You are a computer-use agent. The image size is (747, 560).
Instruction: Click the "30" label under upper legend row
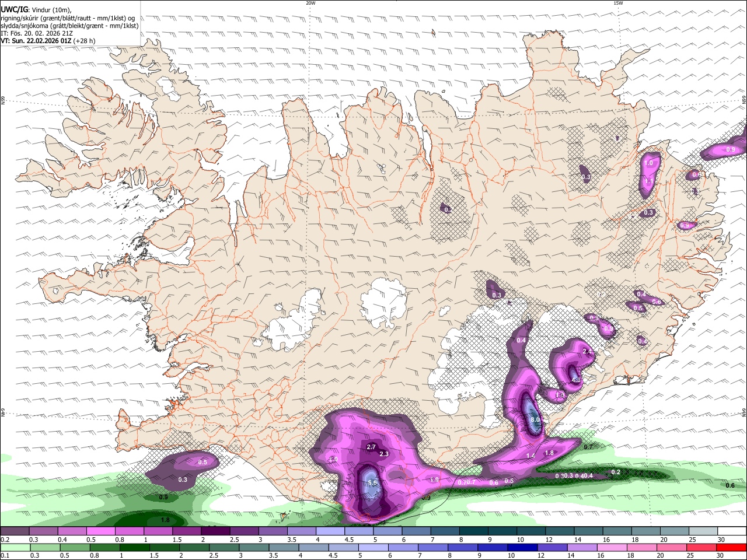721,540
